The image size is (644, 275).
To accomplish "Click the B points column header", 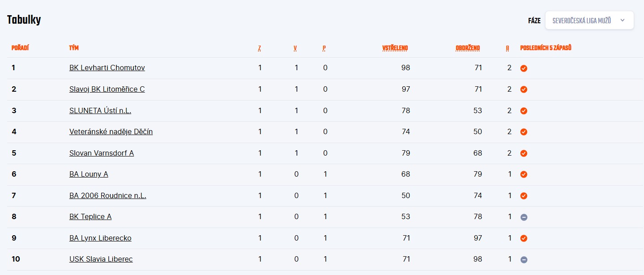I will 507,48.
